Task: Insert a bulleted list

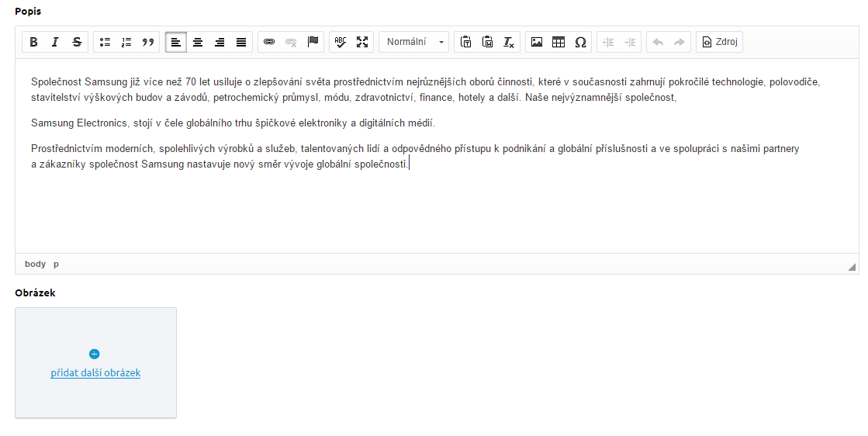Action: (105, 42)
